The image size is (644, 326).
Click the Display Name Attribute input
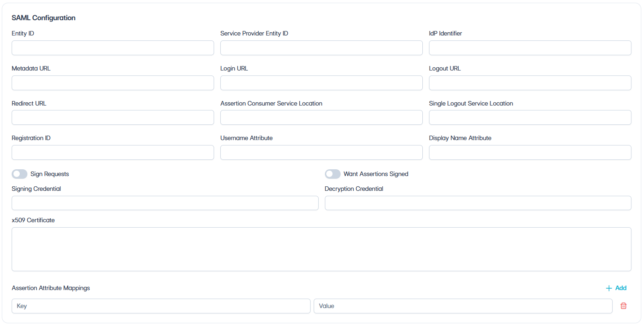click(x=530, y=152)
